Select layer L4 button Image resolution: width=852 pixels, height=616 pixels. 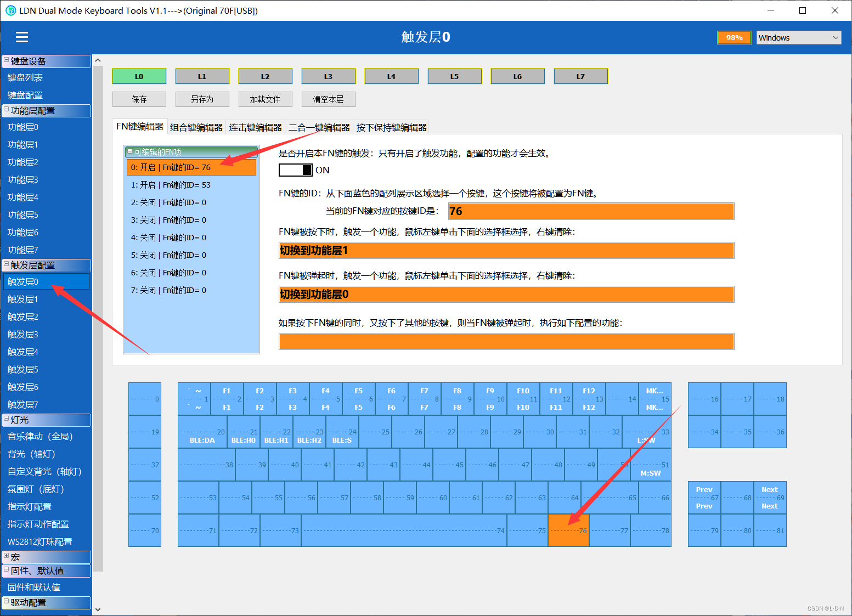click(392, 76)
